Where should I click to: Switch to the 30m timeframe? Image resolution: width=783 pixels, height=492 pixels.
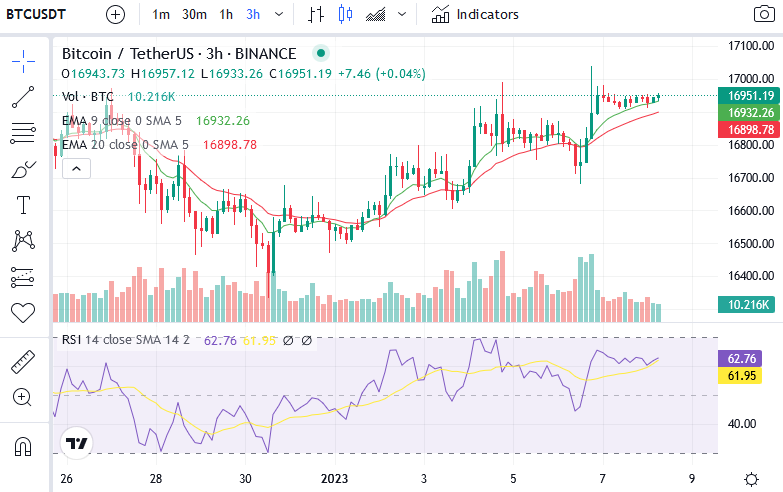point(194,14)
